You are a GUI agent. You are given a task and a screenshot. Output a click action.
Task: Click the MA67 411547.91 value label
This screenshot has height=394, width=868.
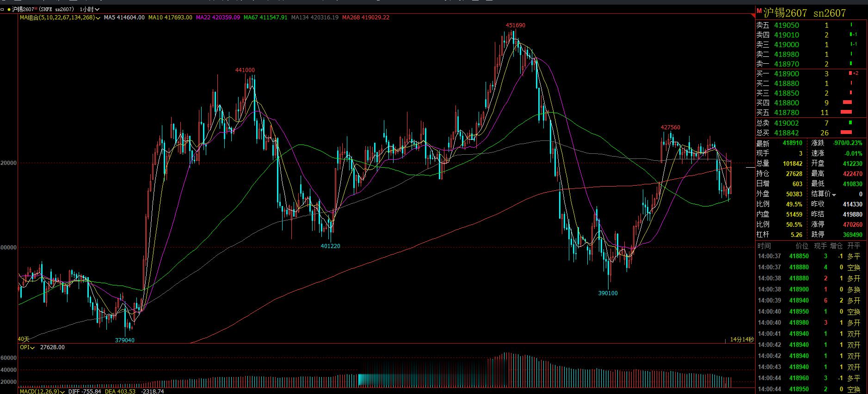[265, 18]
